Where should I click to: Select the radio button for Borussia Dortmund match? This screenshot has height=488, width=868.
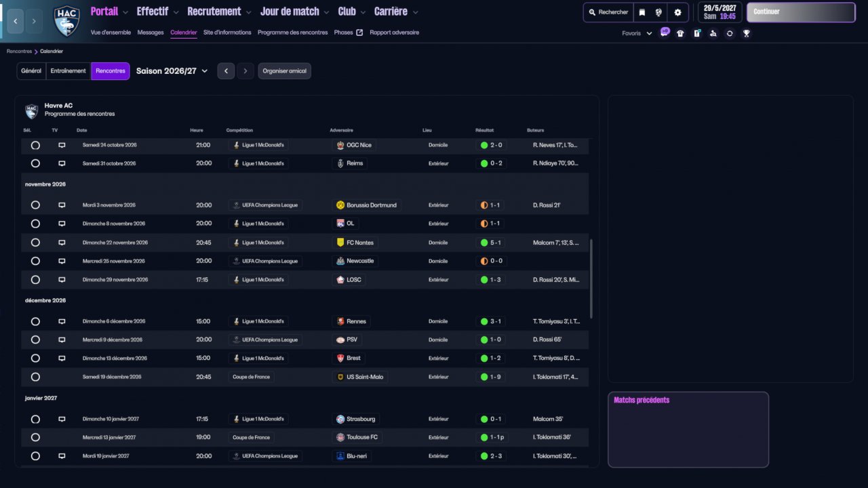click(x=35, y=205)
